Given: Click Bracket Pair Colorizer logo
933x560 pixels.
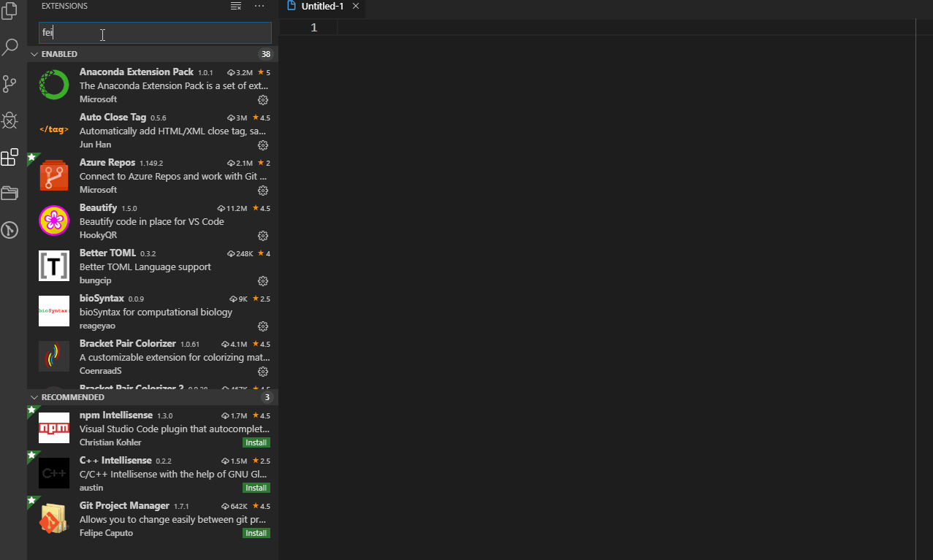Looking at the screenshot, I should (54, 356).
